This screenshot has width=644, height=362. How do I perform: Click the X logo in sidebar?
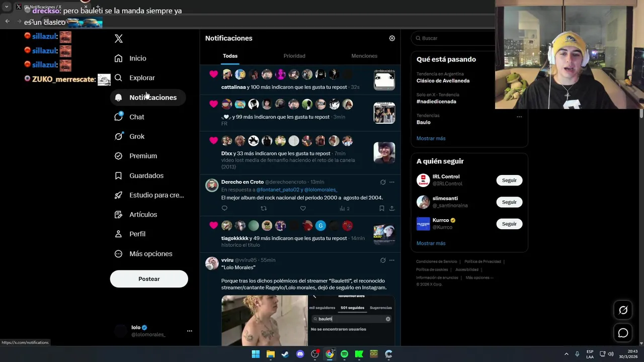point(119,39)
